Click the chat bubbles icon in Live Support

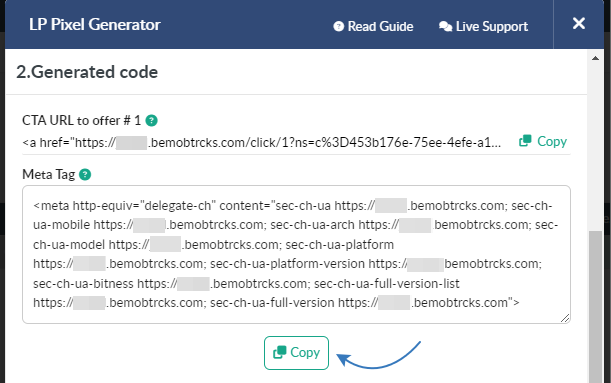445,26
